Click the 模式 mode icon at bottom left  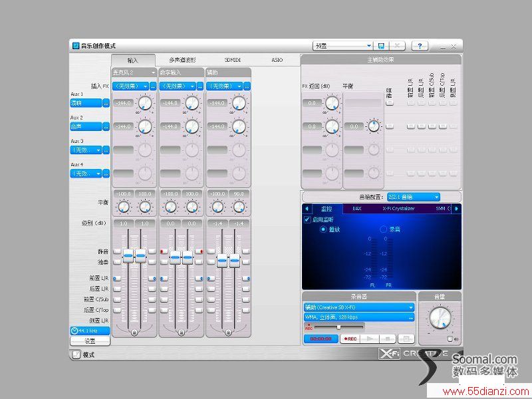coord(76,354)
